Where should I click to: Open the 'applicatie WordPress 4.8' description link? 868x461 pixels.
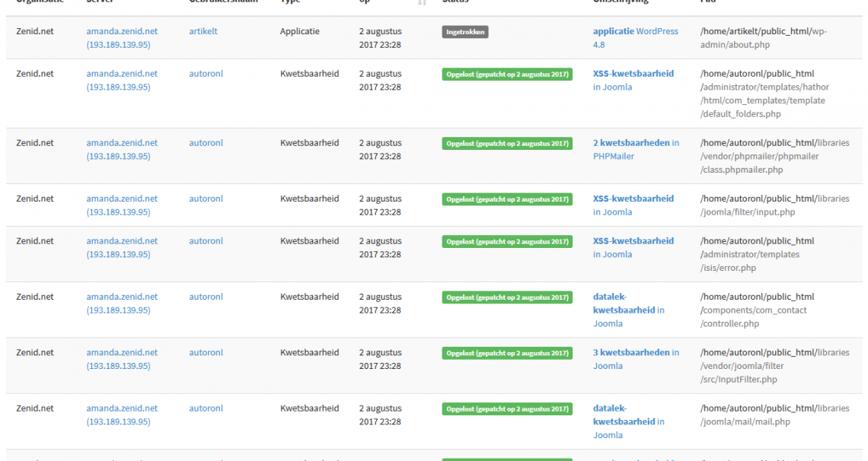(636, 38)
